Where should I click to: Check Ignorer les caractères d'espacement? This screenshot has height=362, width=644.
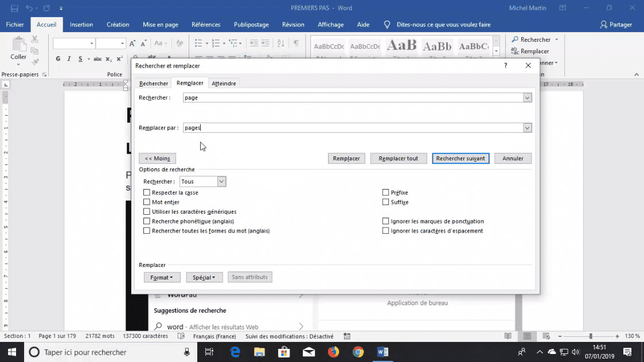pos(385,231)
